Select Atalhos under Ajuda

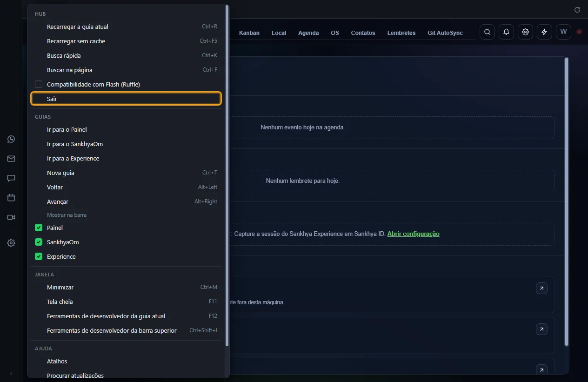[126, 361]
